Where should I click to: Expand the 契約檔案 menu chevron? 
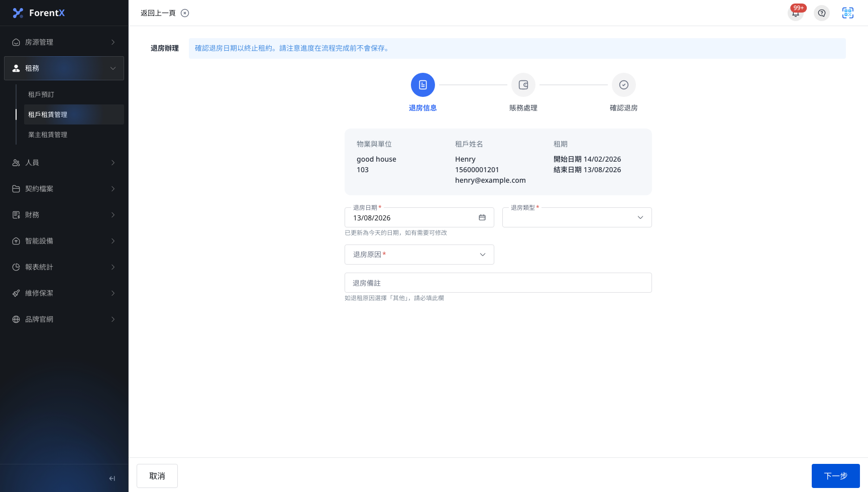coord(113,189)
